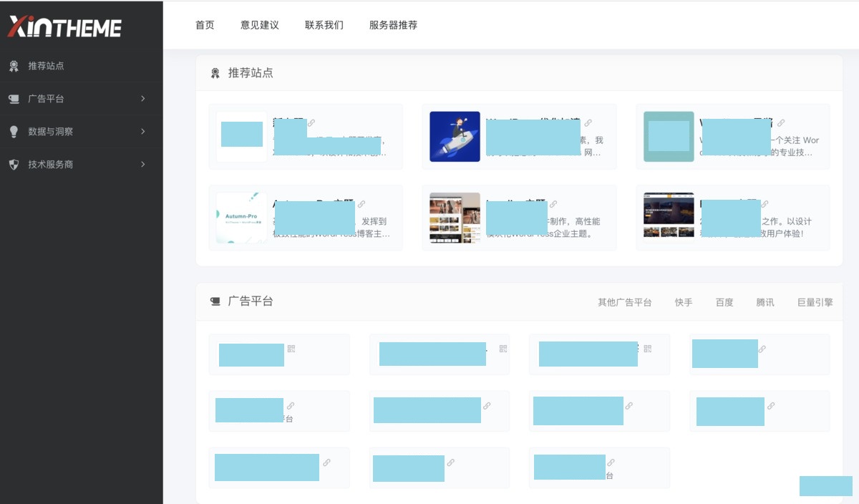Open the 服务器推荐 navigation link
The width and height of the screenshot is (859, 504).
tap(393, 25)
